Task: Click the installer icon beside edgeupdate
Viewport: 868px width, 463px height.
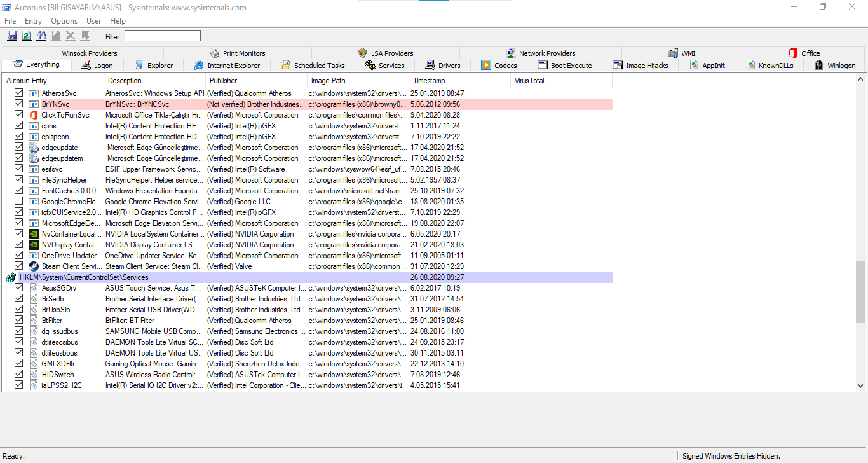Action: 34,148
